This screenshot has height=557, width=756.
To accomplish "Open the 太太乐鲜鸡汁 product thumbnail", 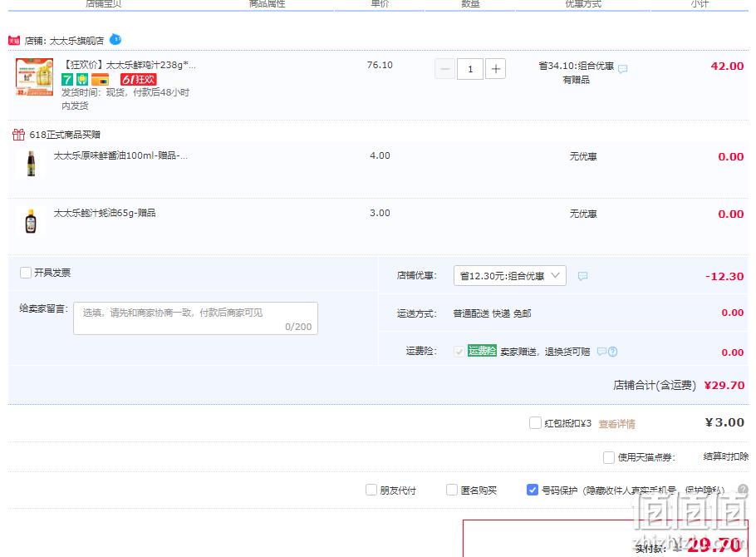I will 34,76.
